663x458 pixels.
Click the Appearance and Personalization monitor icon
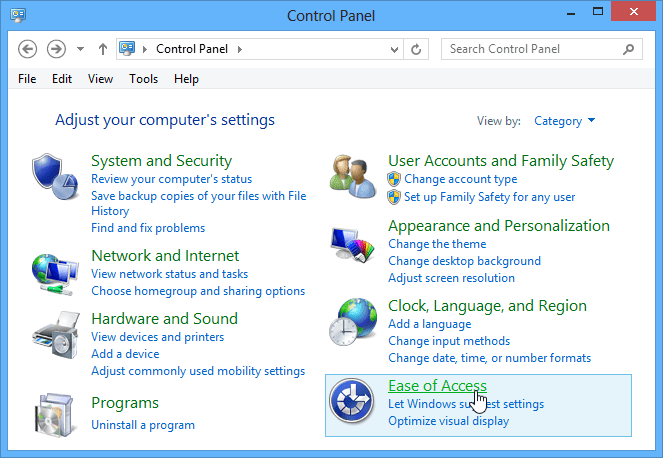tap(353, 244)
